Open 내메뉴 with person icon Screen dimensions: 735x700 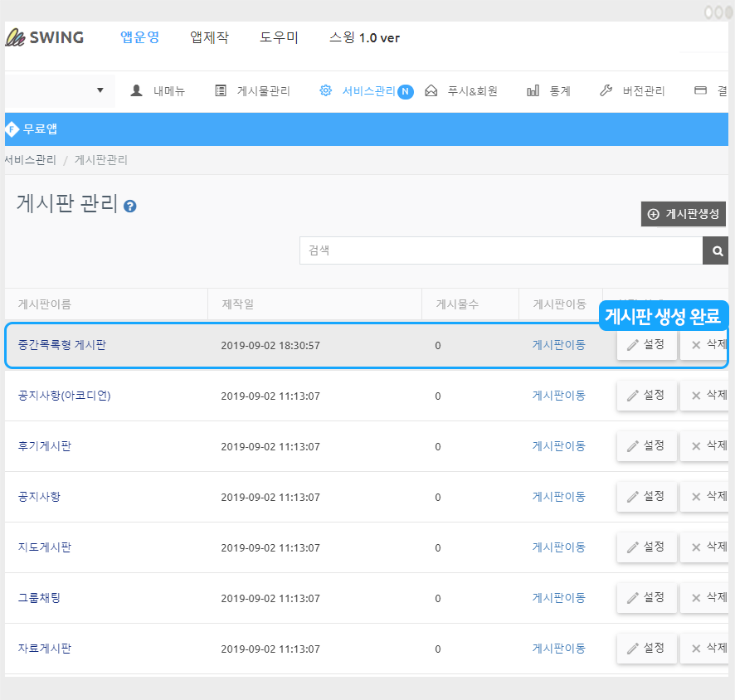coord(158,91)
